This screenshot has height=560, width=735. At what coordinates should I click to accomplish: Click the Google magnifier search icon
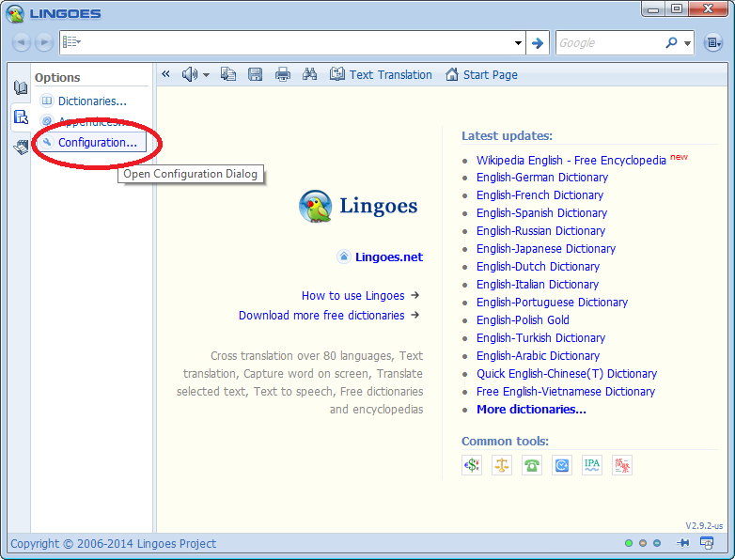click(671, 42)
